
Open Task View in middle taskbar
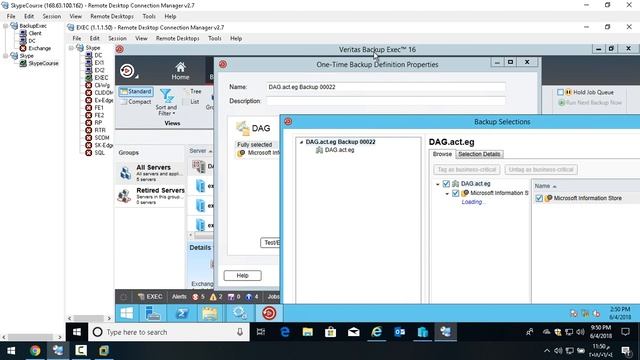(x=261, y=332)
